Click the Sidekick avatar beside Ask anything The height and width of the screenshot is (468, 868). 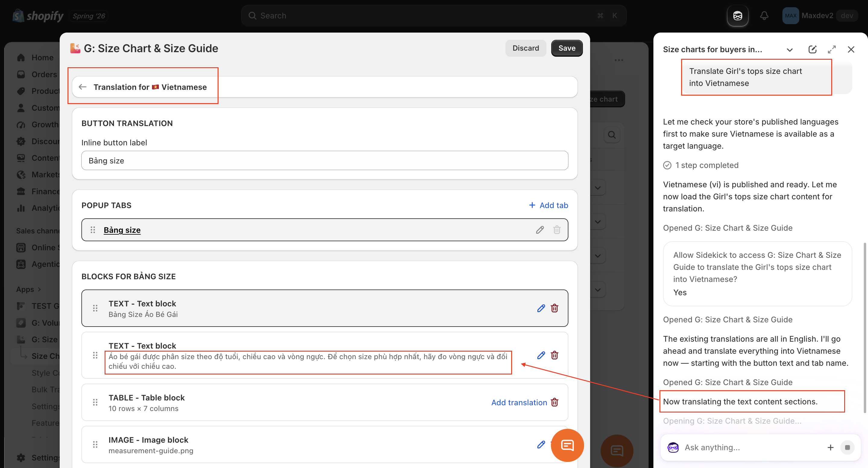[673, 447]
